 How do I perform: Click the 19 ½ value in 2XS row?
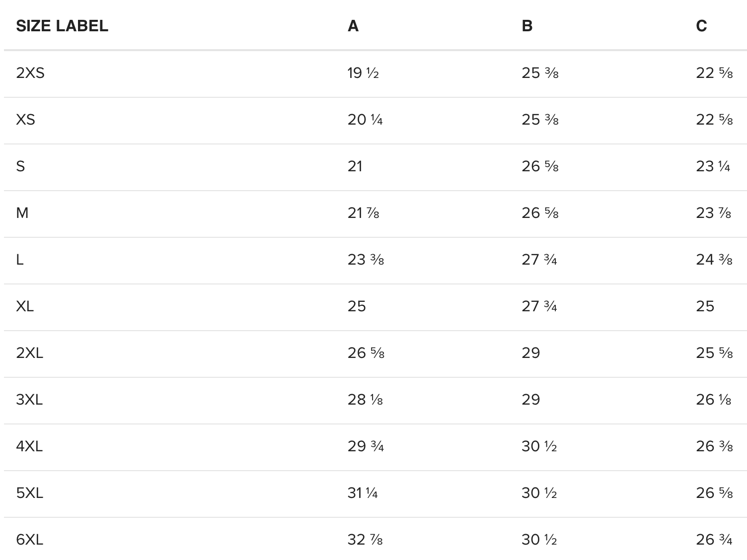point(363,73)
